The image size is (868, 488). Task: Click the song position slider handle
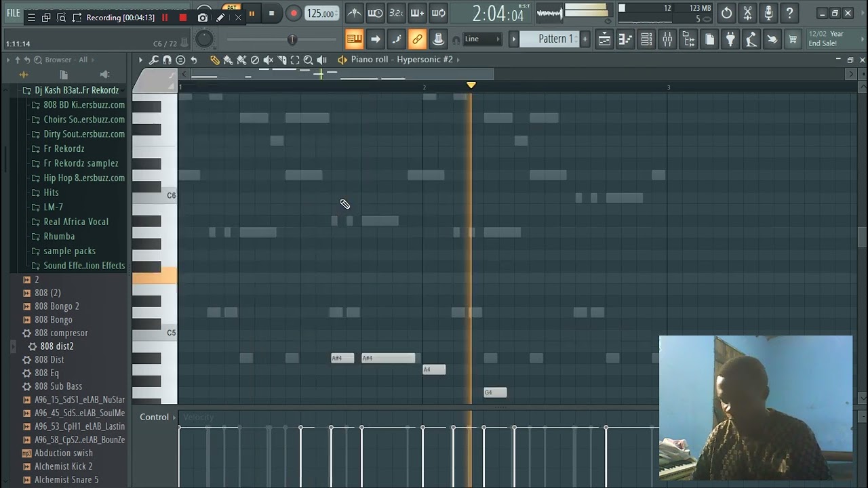click(x=292, y=39)
